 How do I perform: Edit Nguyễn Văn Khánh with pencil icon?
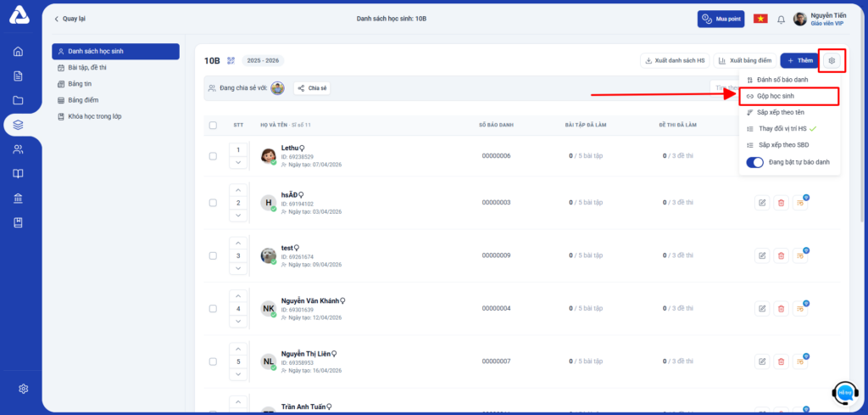762,309
